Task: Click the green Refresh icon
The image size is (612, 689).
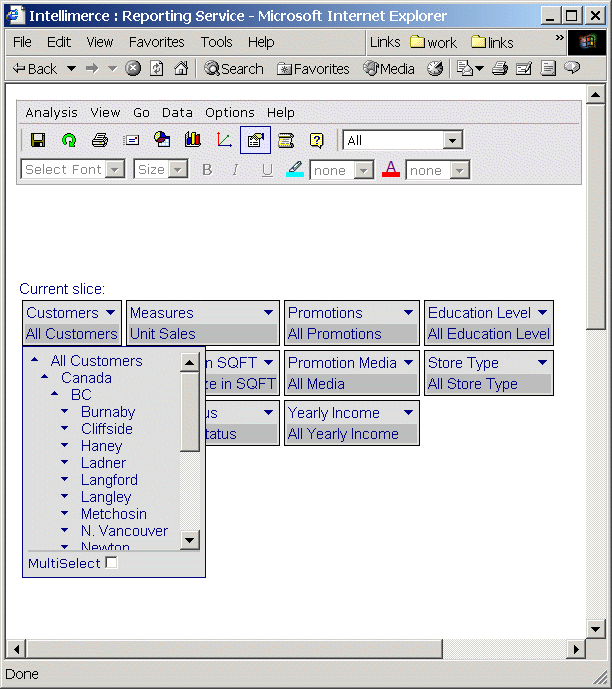Action: pos(69,140)
